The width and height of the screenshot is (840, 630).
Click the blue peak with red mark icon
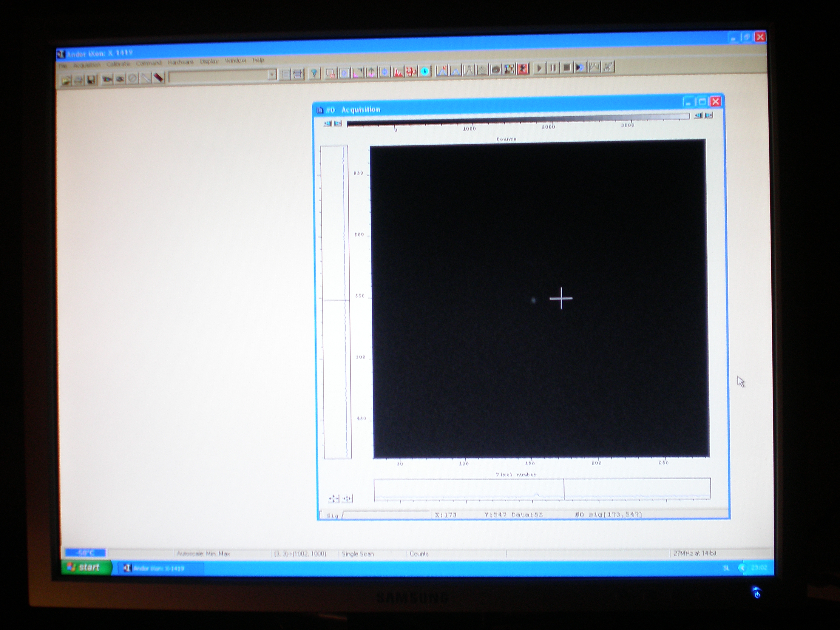[442, 70]
